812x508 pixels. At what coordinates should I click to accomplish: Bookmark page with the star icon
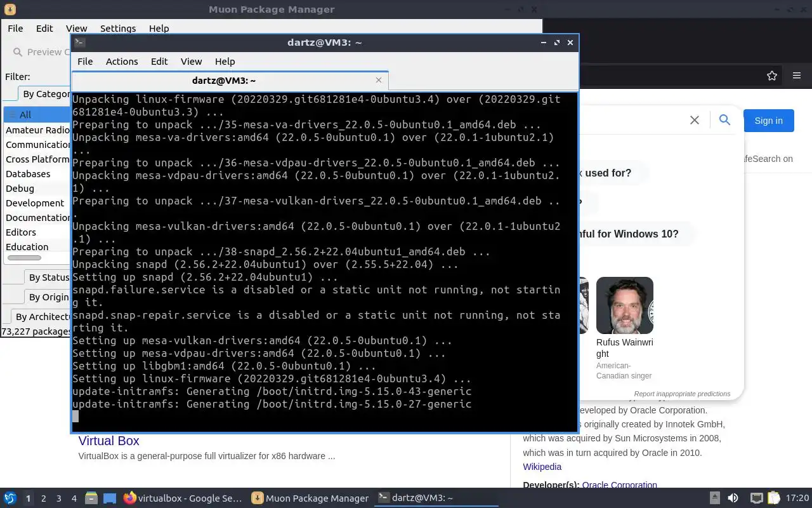click(x=772, y=76)
